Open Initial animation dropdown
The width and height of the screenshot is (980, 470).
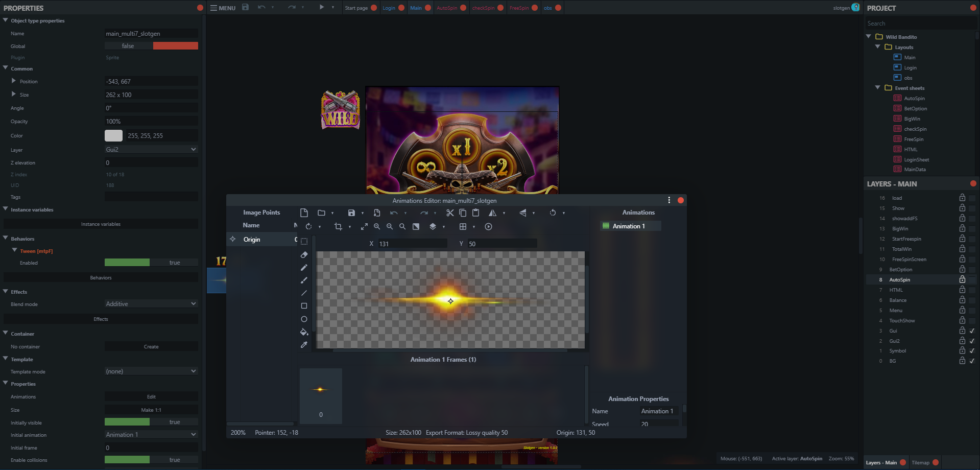point(151,435)
